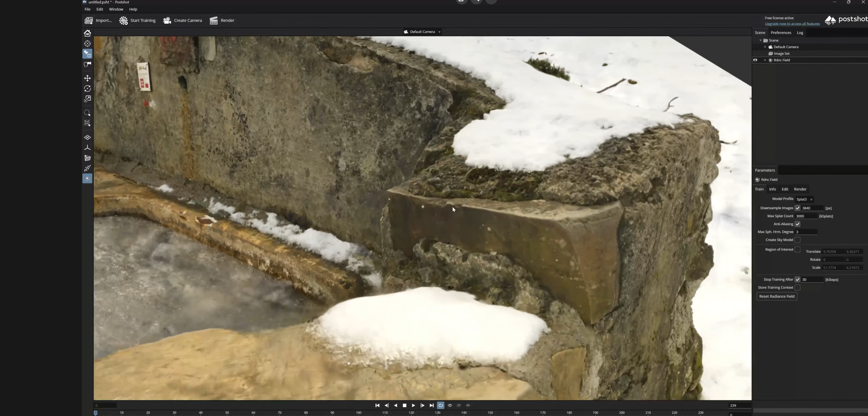868x416 pixels.
Task: Expand the Rdnc Field tree item
Action: pyautogui.click(x=765, y=60)
